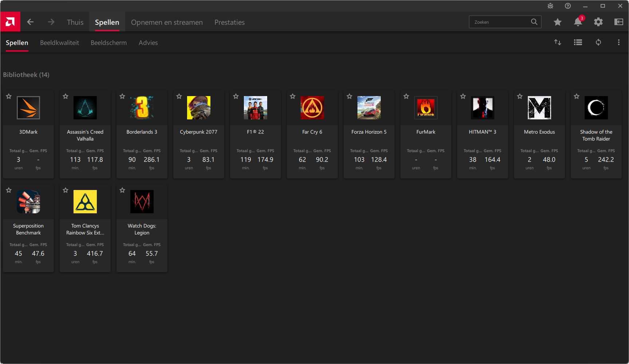
Task: Open the FurMark thumbnail
Action: coord(426,108)
